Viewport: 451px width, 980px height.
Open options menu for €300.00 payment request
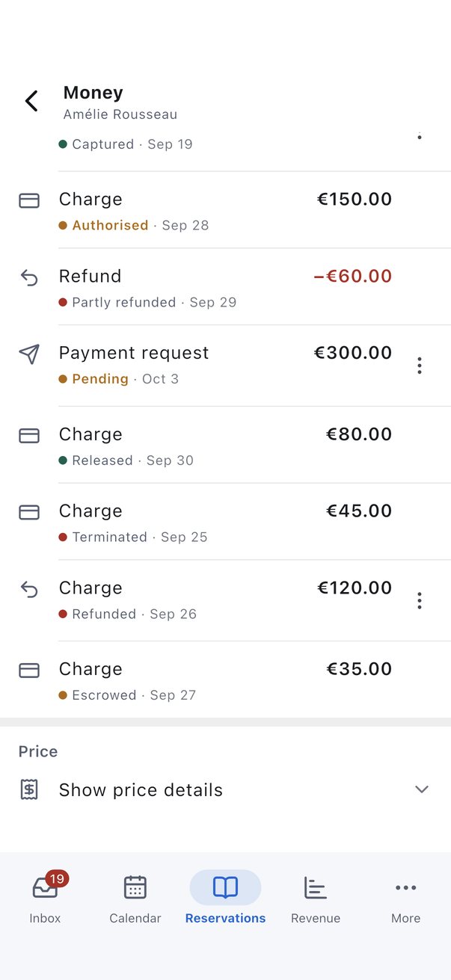[420, 366]
